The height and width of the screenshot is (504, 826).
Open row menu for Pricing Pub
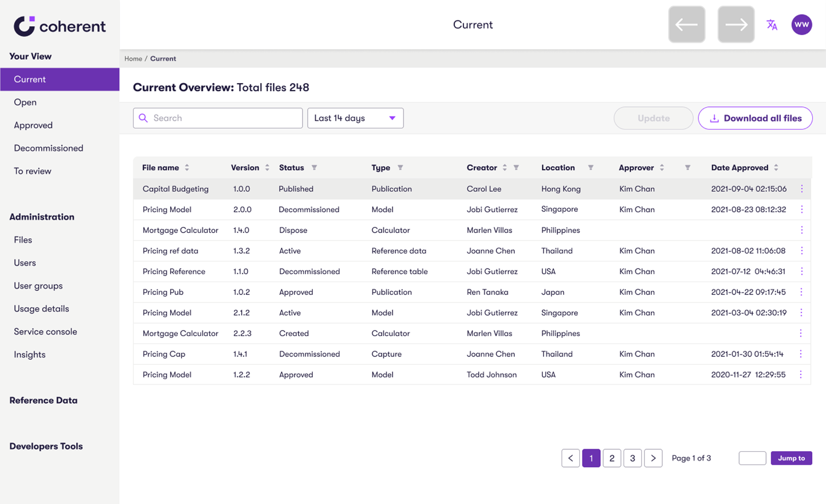click(x=801, y=292)
